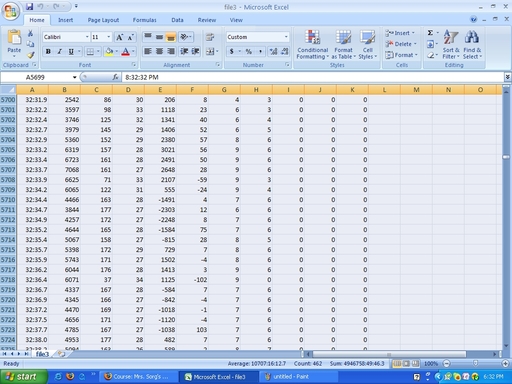Image resolution: width=512 pixels, height=384 pixels.
Task: Zoom in with the plus button
Action: coord(505,364)
